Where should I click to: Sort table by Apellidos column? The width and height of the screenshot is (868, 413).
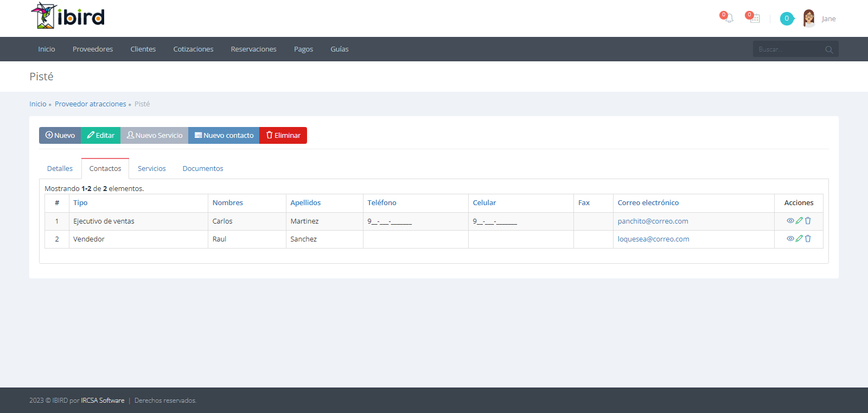305,203
